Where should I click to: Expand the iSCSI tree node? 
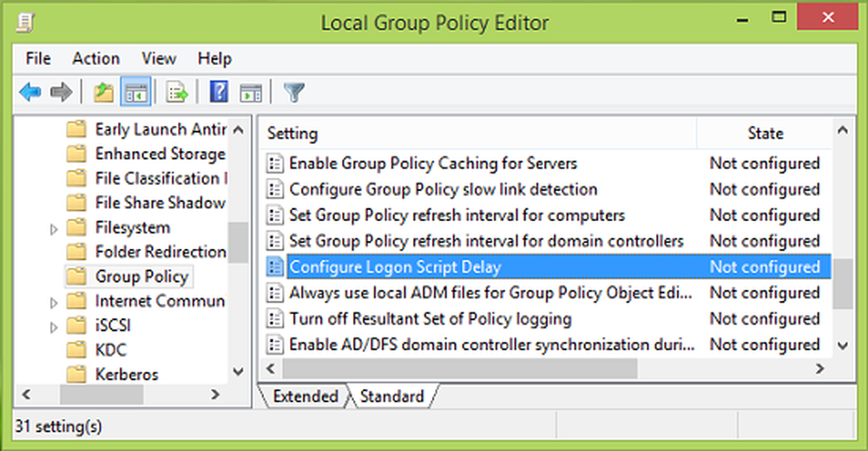coord(54,327)
